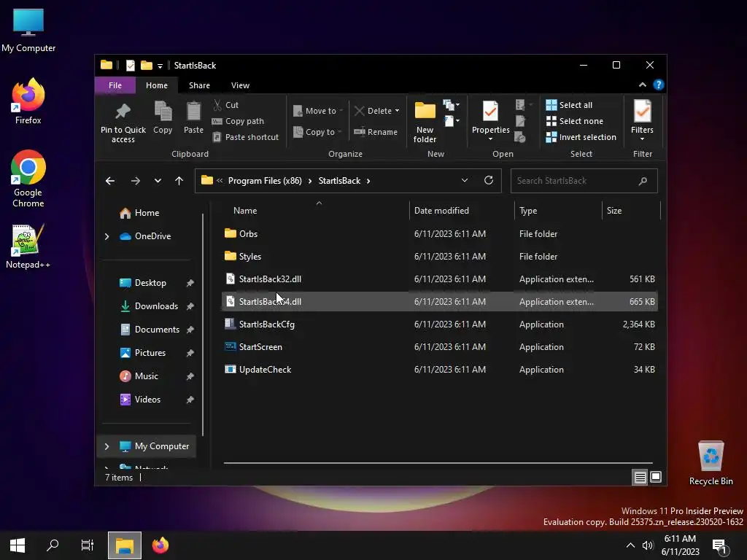The image size is (747, 560).
Task: Create a New folder
Action: [x=425, y=122]
